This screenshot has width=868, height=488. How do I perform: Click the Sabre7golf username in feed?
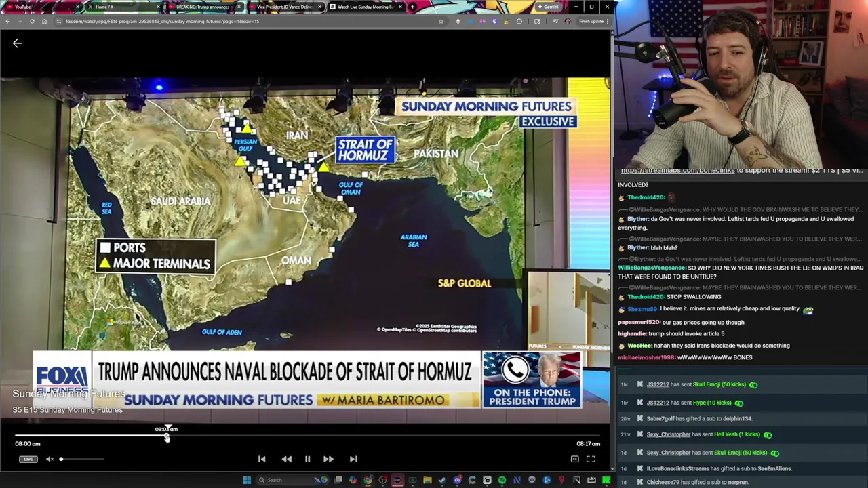click(x=660, y=419)
